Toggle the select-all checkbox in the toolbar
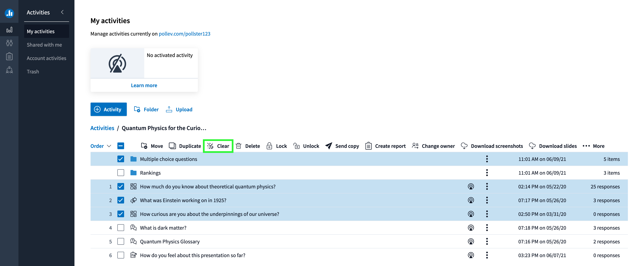 (x=121, y=146)
